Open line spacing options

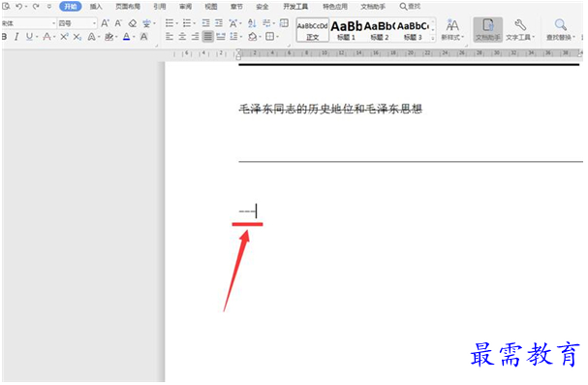(234, 37)
